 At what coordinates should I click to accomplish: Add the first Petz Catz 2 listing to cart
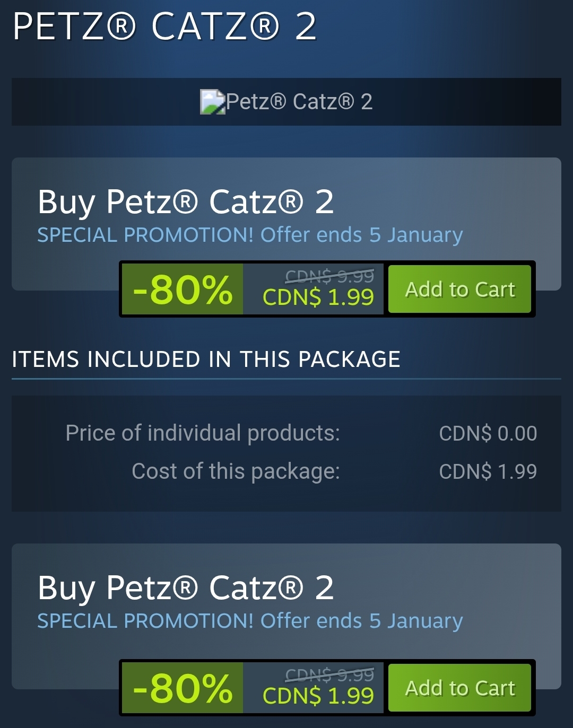[459, 290]
